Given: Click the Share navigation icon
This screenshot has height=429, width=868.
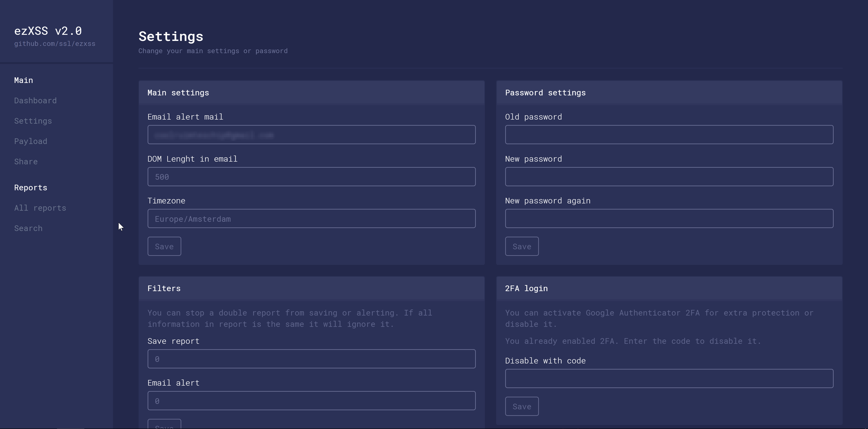Looking at the screenshot, I should pyautogui.click(x=26, y=161).
